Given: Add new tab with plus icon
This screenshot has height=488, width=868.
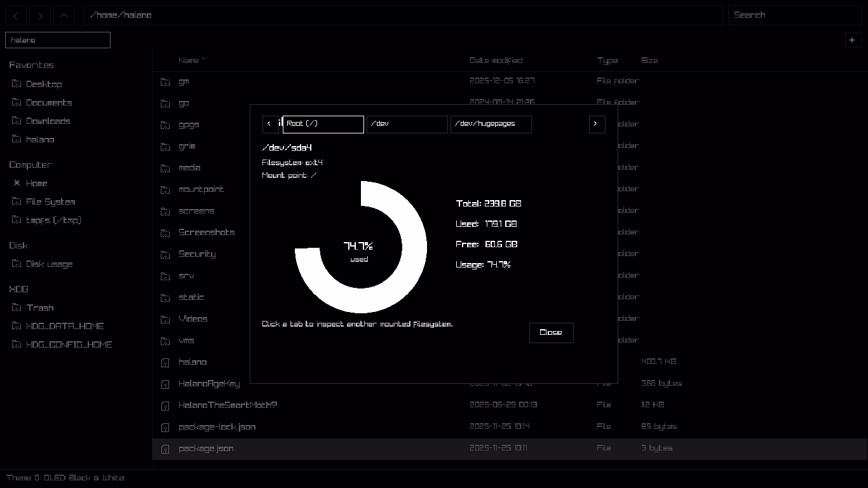Looking at the screenshot, I should [x=852, y=40].
